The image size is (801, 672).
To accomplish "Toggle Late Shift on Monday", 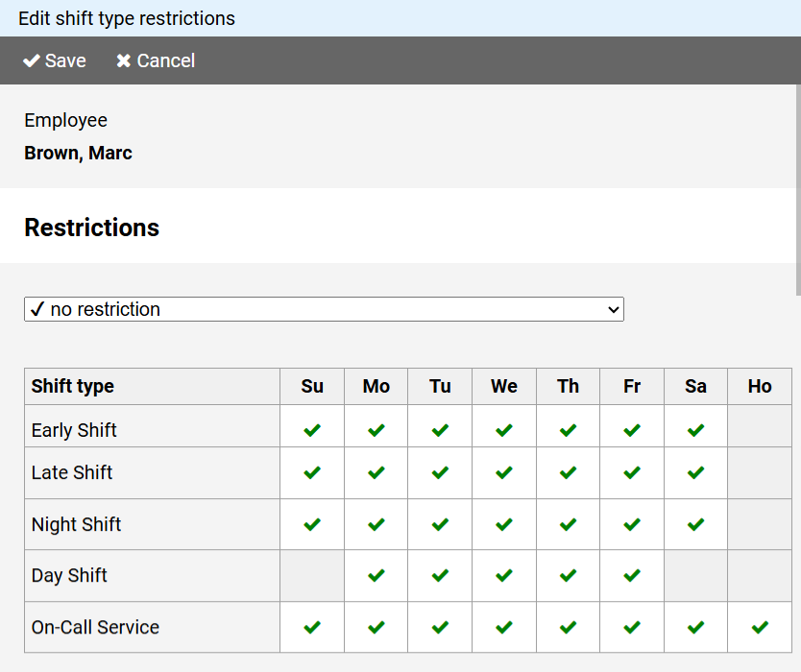I will tap(376, 473).
